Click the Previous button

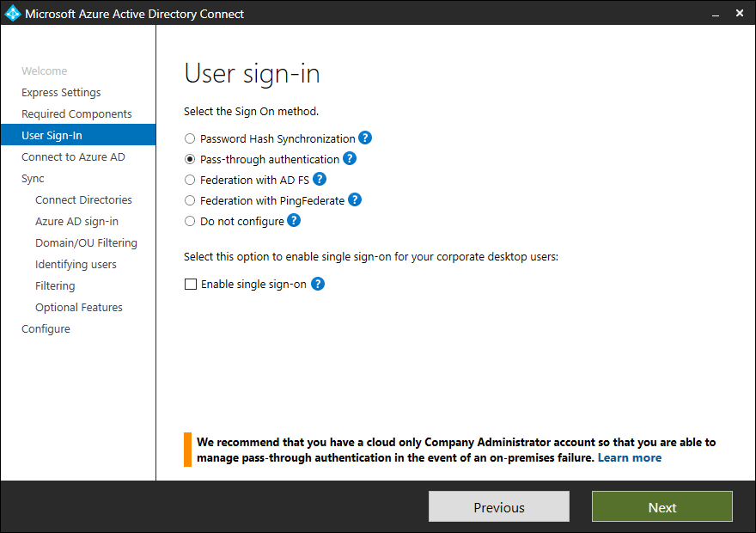[x=498, y=507]
